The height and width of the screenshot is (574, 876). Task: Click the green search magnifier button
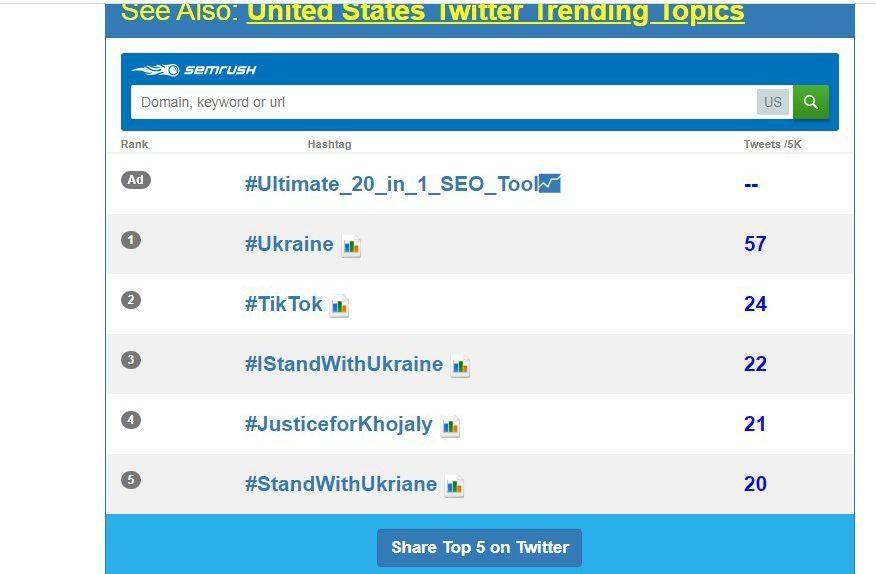coord(811,102)
